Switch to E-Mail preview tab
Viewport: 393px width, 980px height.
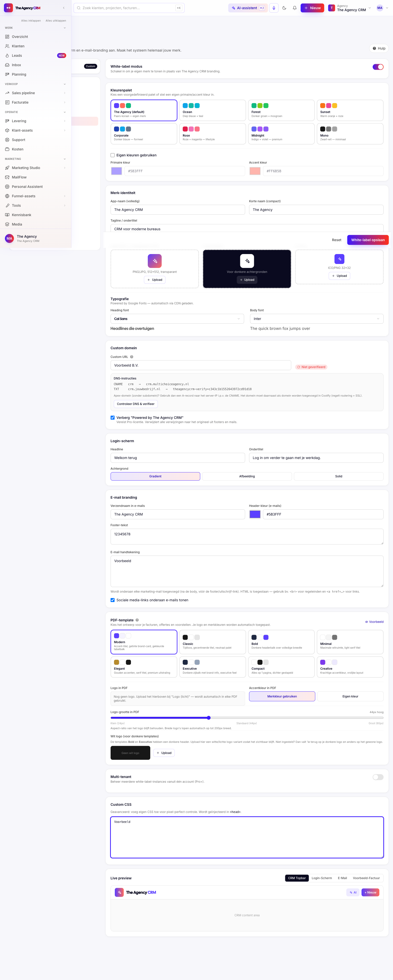[342, 878]
